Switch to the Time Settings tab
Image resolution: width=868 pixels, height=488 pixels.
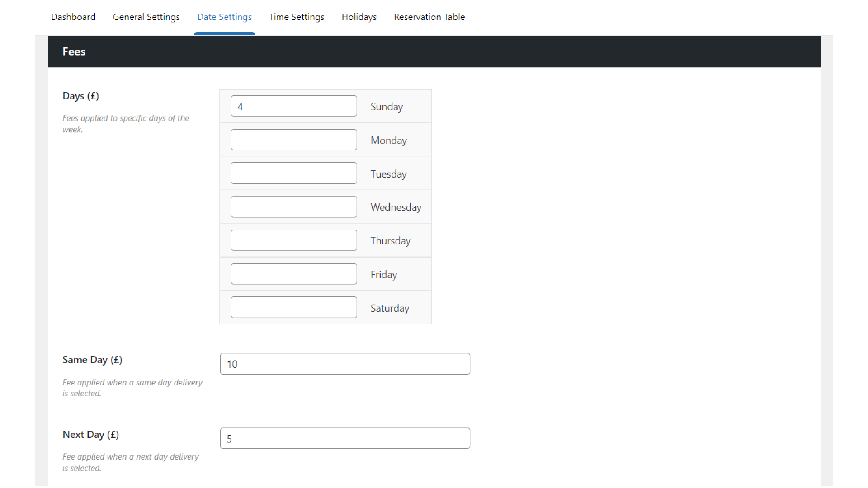coord(297,17)
